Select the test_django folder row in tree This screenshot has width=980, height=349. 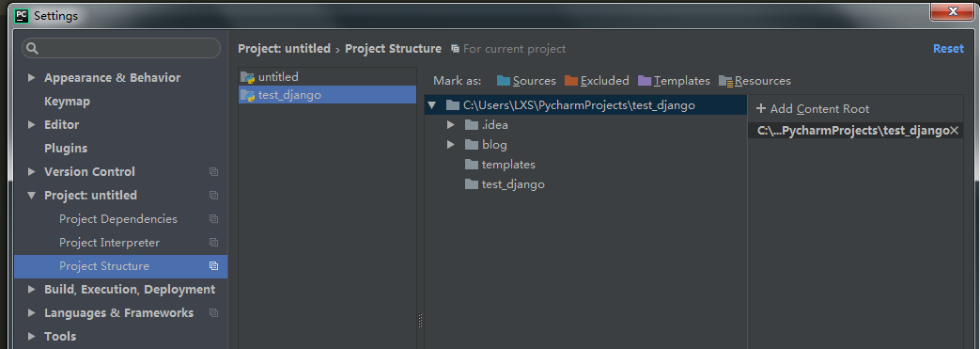coord(585,185)
